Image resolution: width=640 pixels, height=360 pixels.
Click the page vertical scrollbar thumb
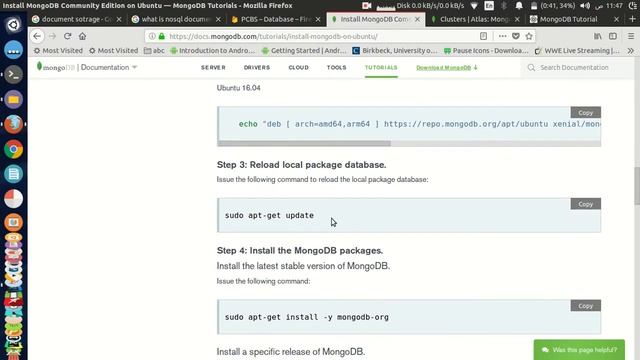pos(637,186)
